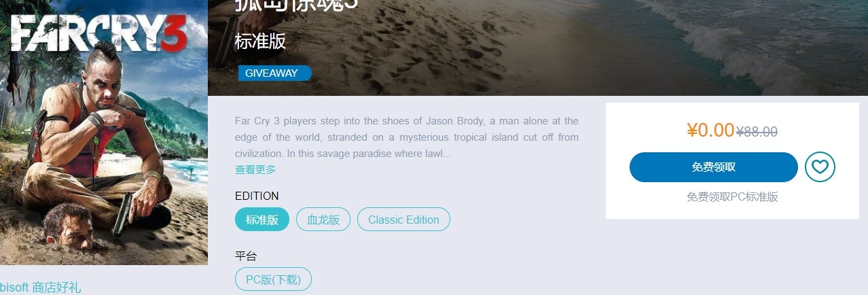868x295 pixels.
Task: Open the Ubisoft 商店好礼 link
Action: pyautogui.click(x=40, y=288)
